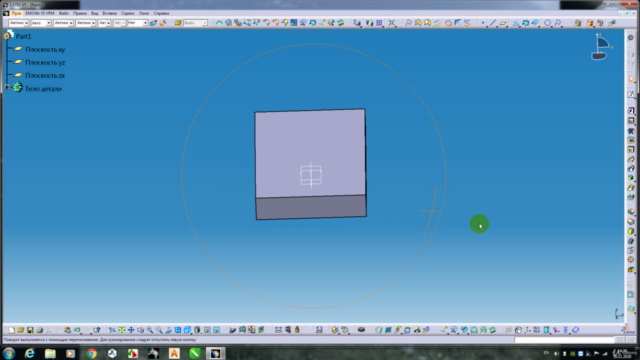Open the fill color dropdown
The width and height of the screenshot is (640, 360).
pyautogui.click(x=18, y=23)
